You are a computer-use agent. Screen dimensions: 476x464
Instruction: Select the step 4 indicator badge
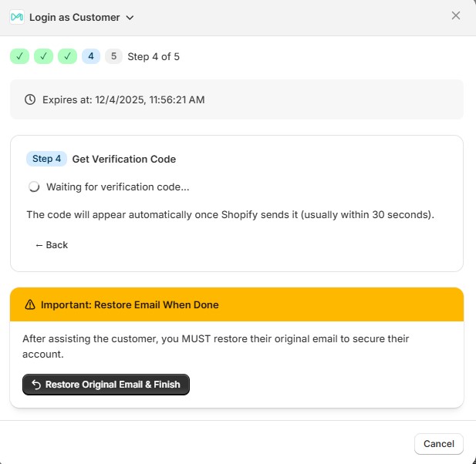pyautogui.click(x=91, y=56)
